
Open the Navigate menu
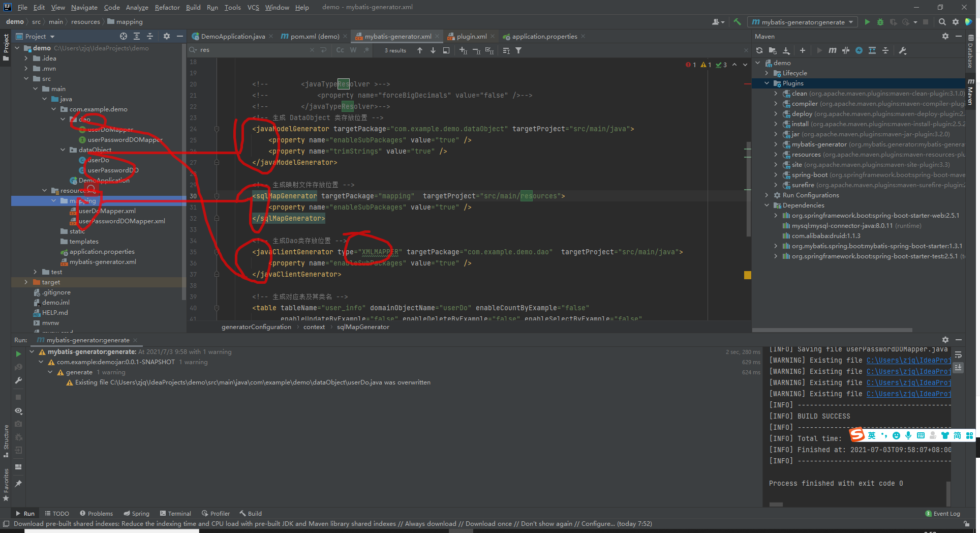click(x=84, y=7)
